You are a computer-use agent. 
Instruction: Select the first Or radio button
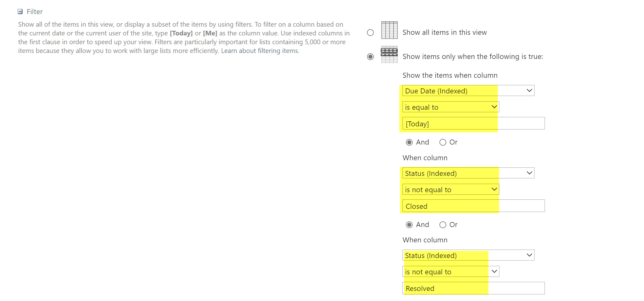pyautogui.click(x=443, y=142)
